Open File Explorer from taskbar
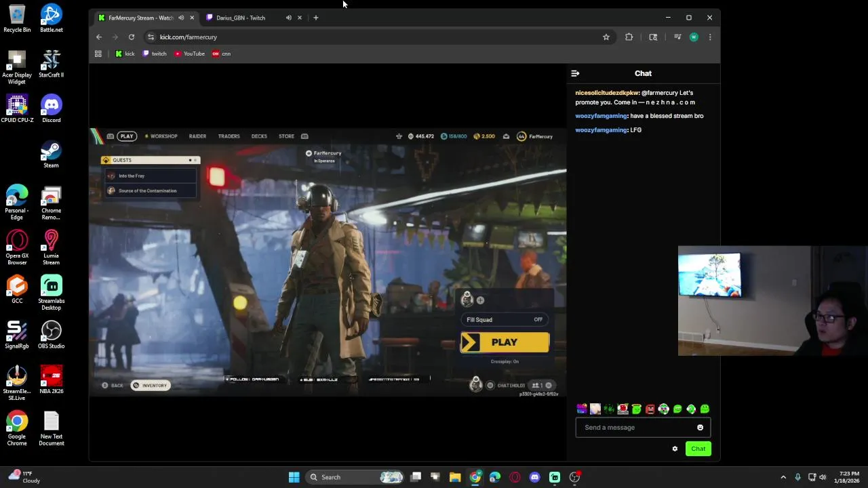 [455, 477]
